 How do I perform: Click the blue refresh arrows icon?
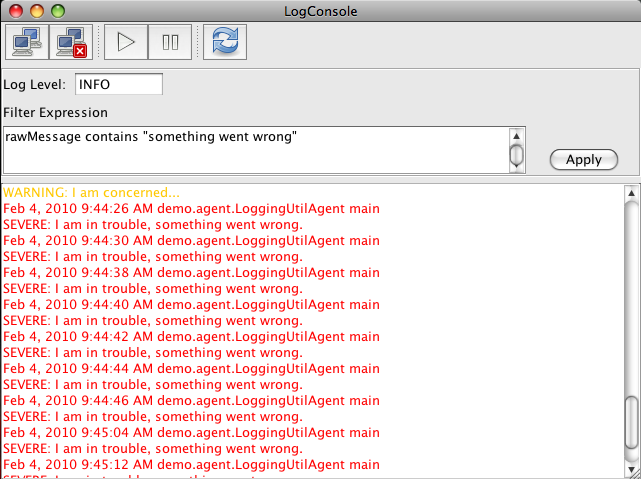coord(225,42)
